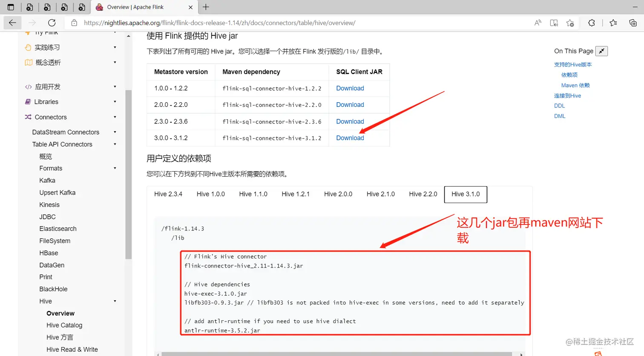Select the Overview | Apache Flink tab

pos(144,7)
